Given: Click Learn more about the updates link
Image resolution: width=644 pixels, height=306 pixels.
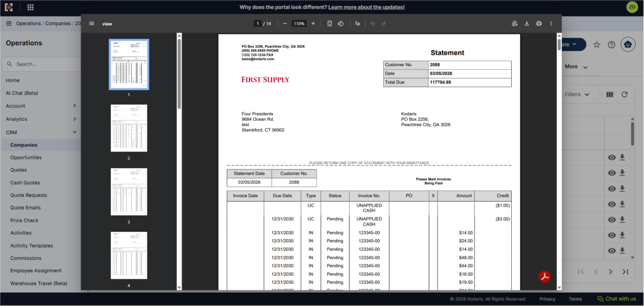Looking at the screenshot, I should [x=366, y=7].
